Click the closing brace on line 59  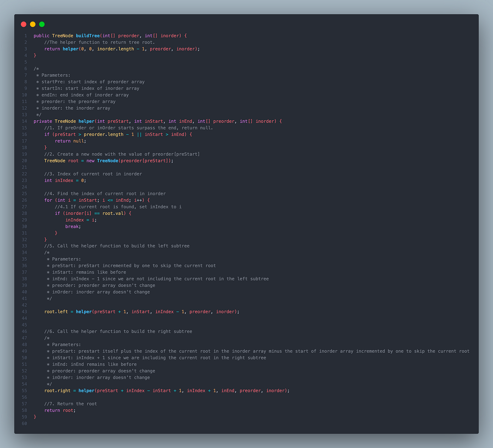tap(35, 417)
